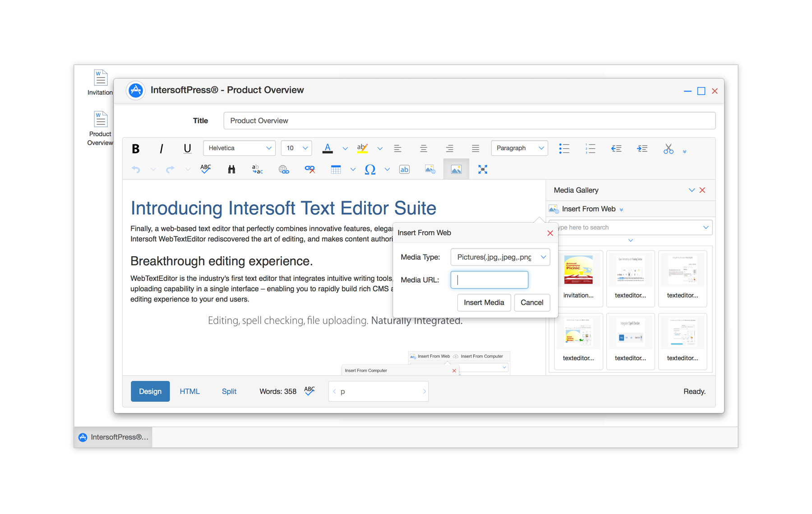Click the font color A swatch

point(328,148)
